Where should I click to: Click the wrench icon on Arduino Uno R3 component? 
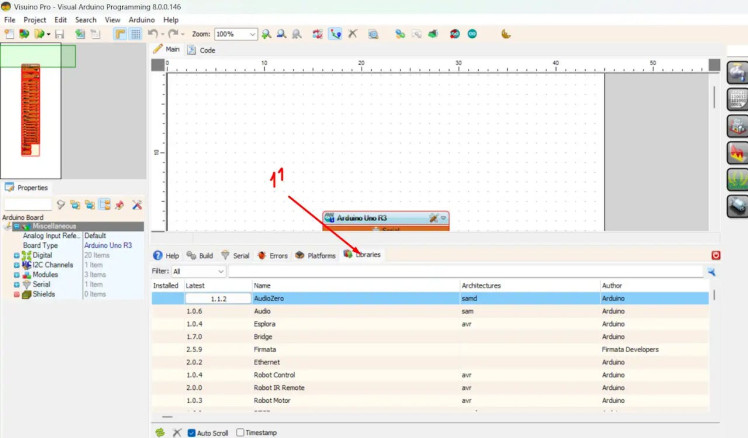433,218
